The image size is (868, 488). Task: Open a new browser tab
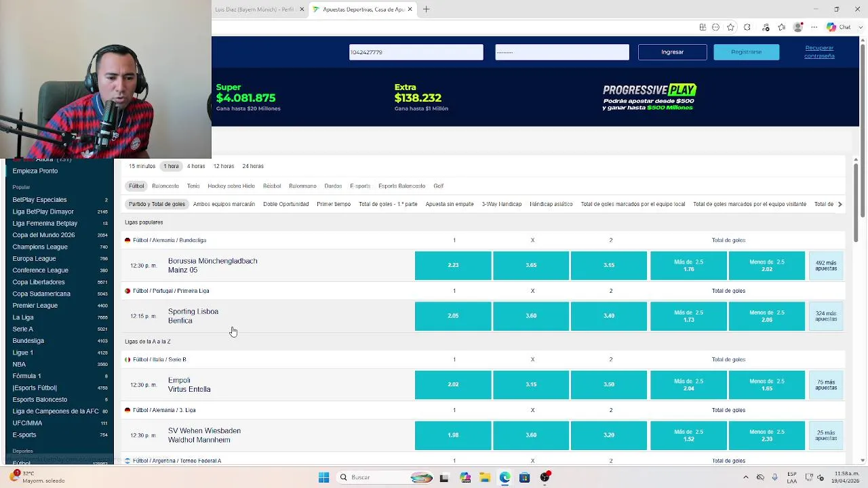(426, 9)
